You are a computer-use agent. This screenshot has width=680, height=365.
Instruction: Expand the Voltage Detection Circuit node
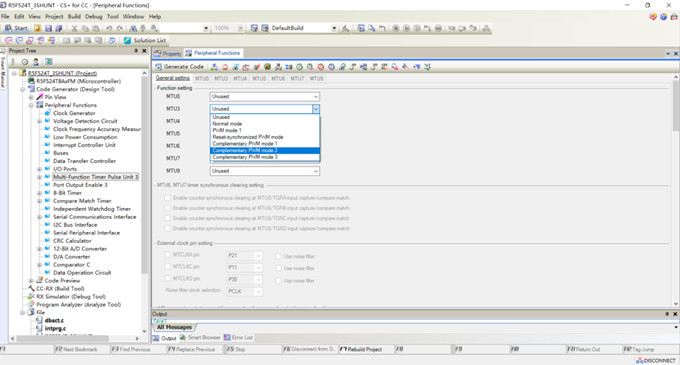click(x=39, y=121)
